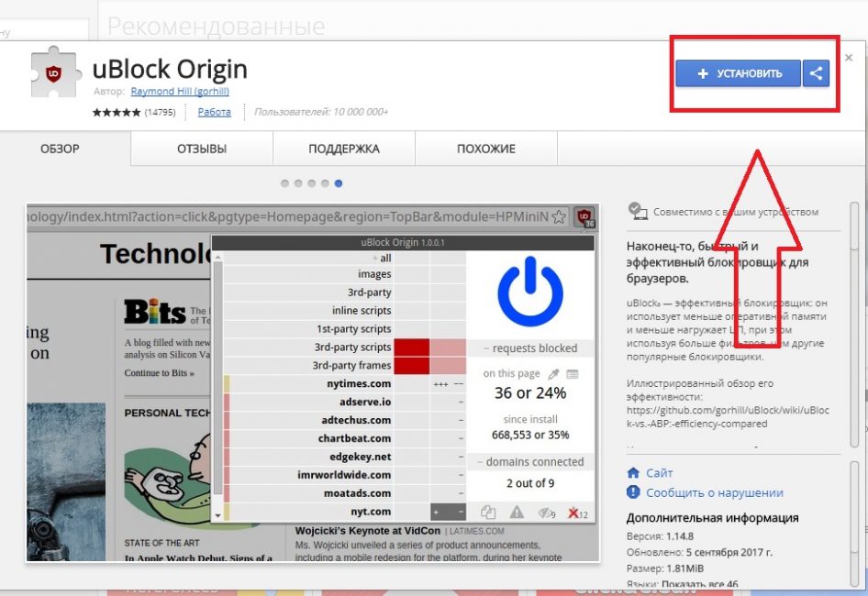Open the request logger list icon
The width and height of the screenshot is (868, 596).
[573, 374]
